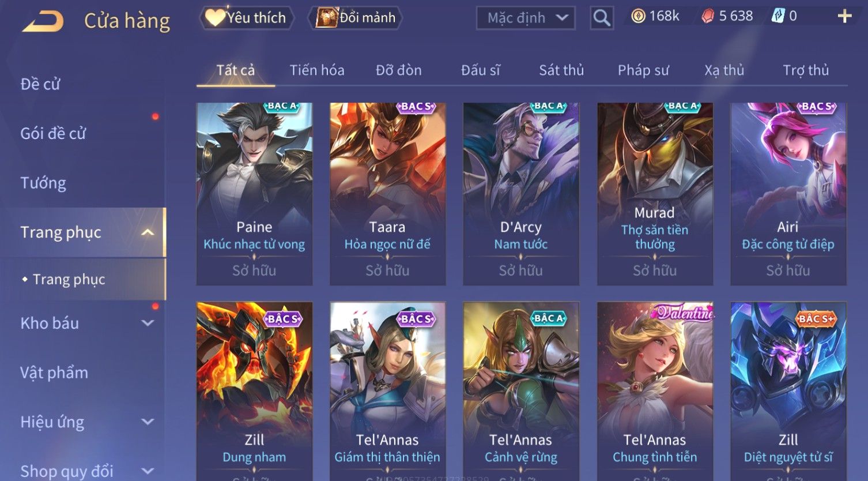This screenshot has height=481, width=868.
Task: Open the Mặc định sort dropdown
Action: (x=526, y=18)
